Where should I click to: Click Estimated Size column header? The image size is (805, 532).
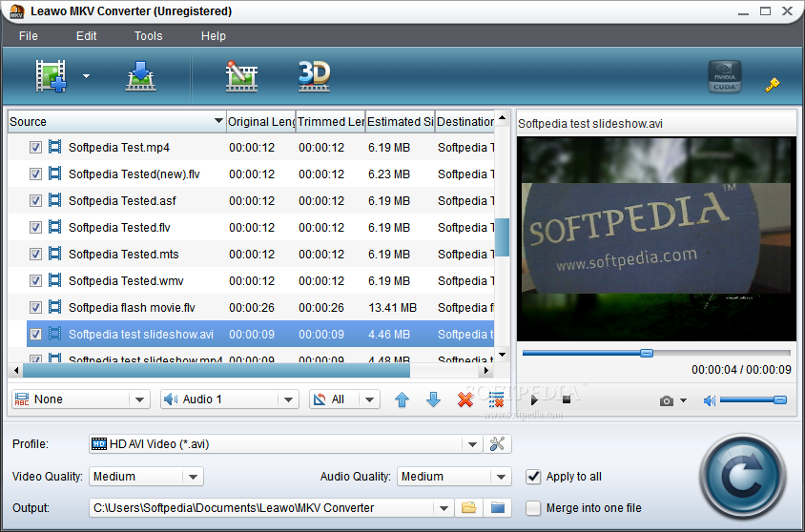(x=401, y=122)
